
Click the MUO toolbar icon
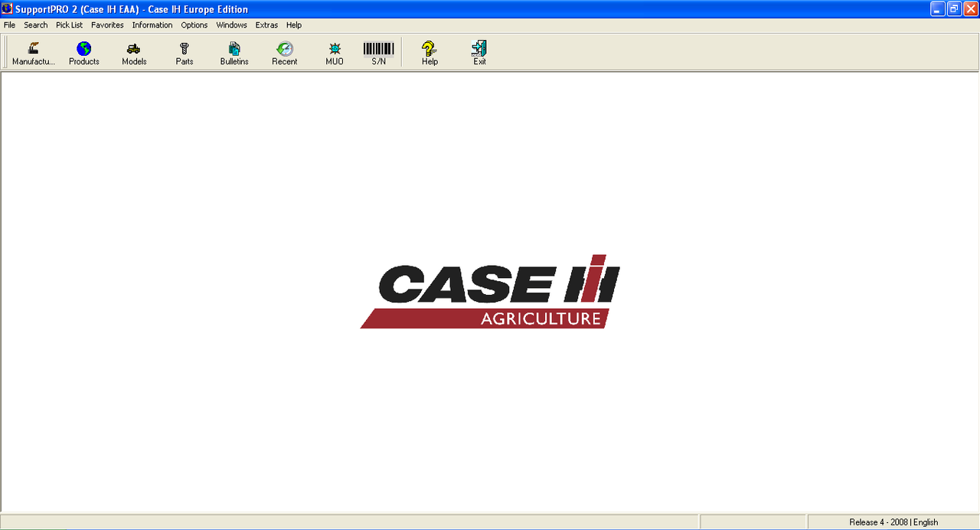click(x=335, y=53)
